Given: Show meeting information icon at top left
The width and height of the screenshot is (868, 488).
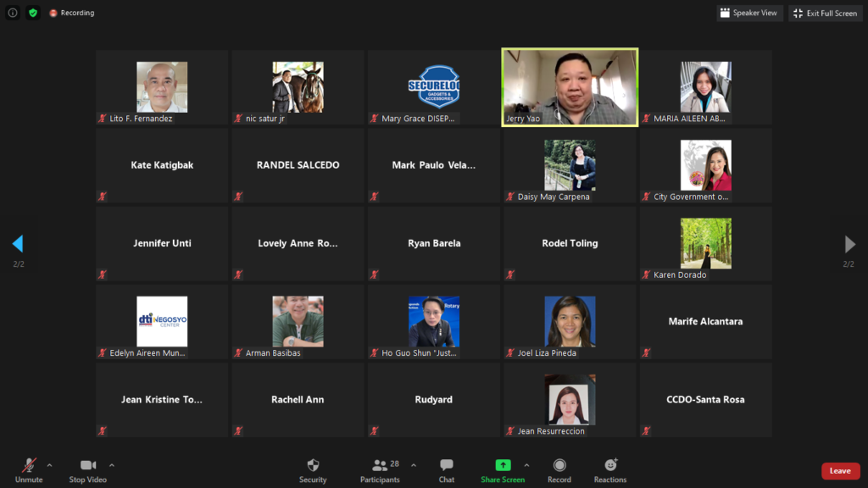Looking at the screenshot, I should [13, 13].
